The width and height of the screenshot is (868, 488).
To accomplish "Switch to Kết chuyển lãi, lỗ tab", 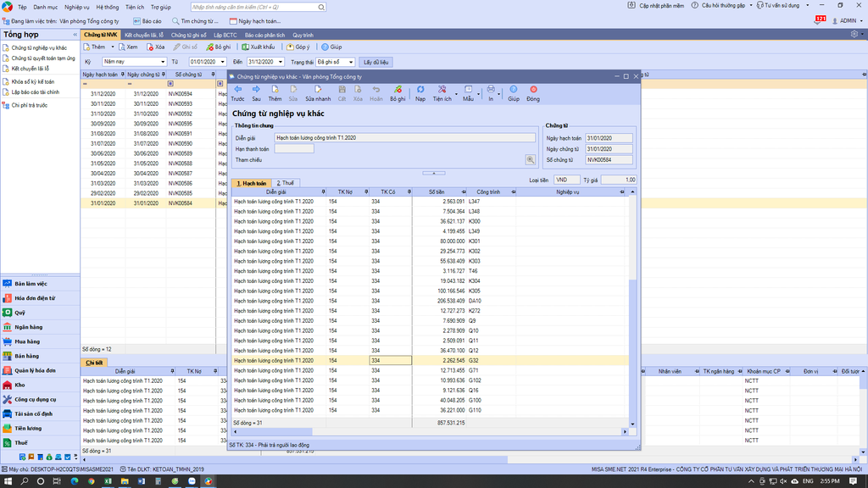I will click(x=144, y=35).
